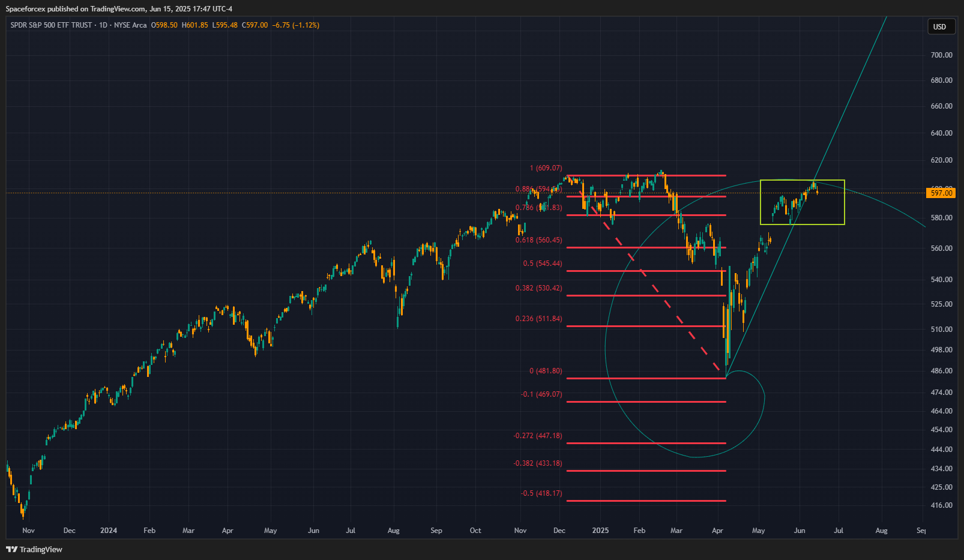964x560 pixels.
Task: Click the 2024 time axis label
Action: click(109, 530)
